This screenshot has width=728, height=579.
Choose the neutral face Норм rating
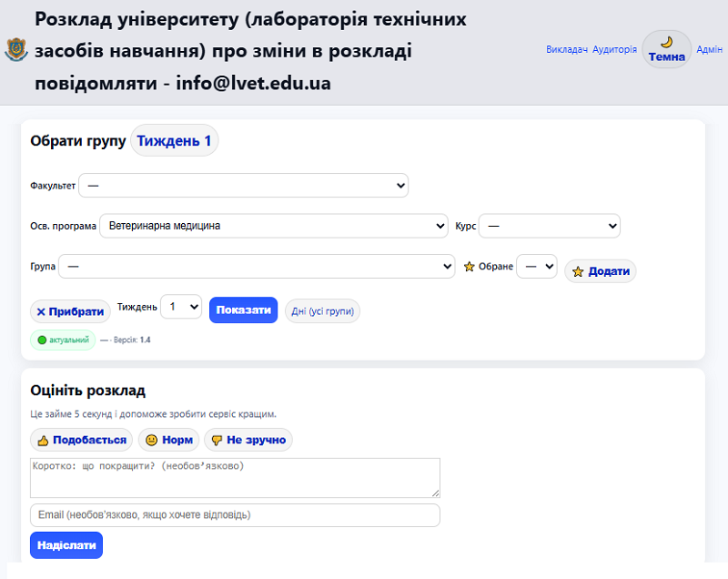pyautogui.click(x=168, y=441)
